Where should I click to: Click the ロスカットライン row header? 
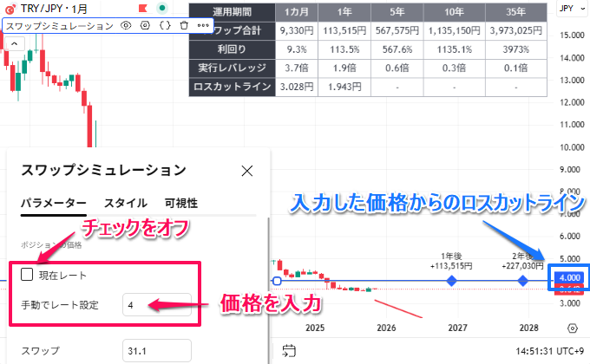233,87
